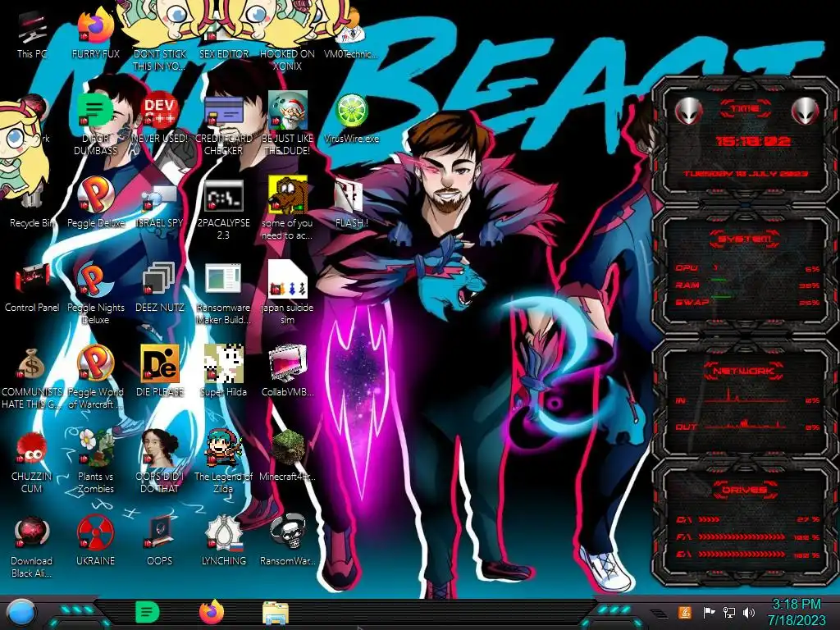
Task: Select the Legend of Zilda icon
Action: 223,462
